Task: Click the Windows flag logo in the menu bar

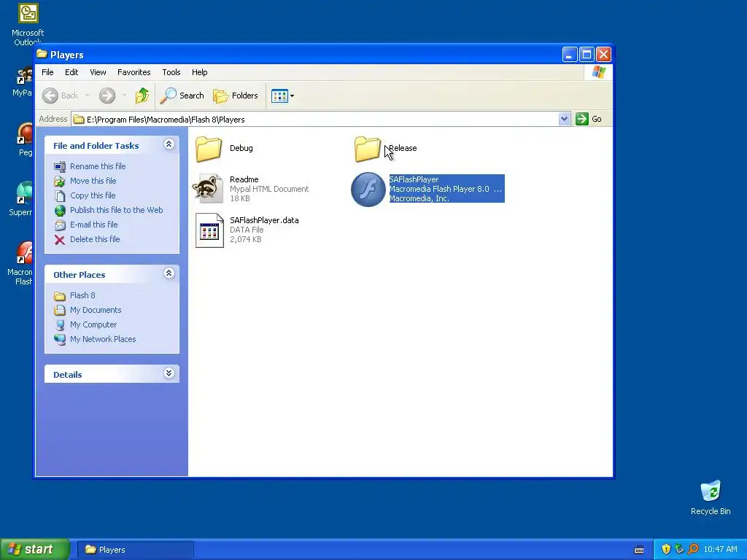Action: click(x=598, y=72)
